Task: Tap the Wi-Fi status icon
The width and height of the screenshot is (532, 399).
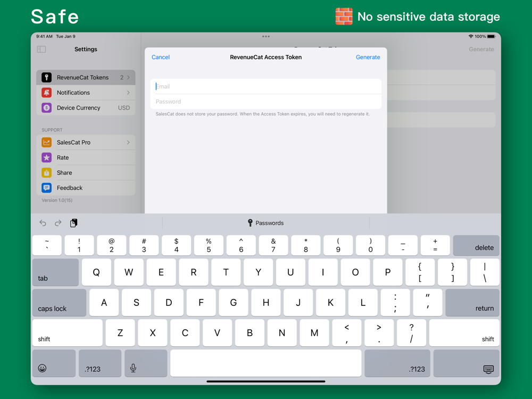Action: 471,36
